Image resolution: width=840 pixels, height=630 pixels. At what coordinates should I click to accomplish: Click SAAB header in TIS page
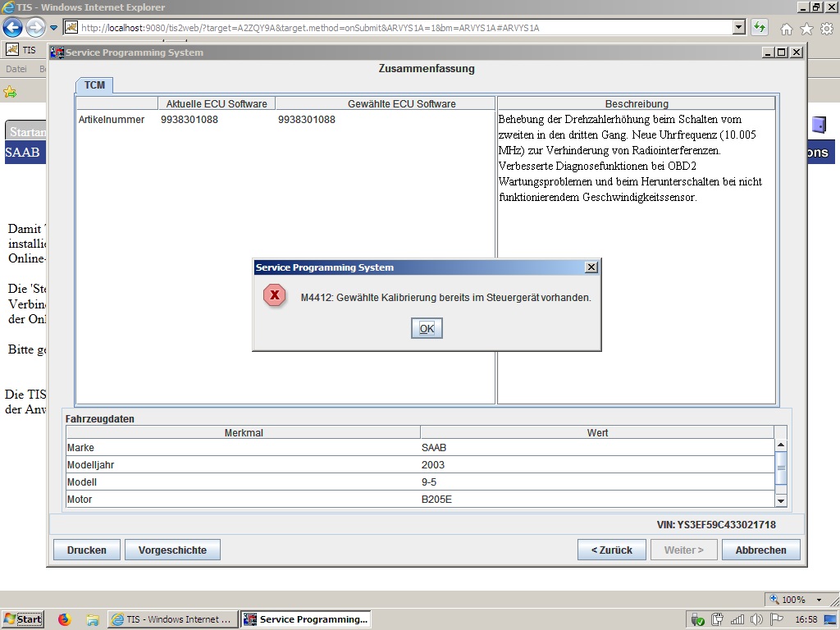click(x=22, y=152)
